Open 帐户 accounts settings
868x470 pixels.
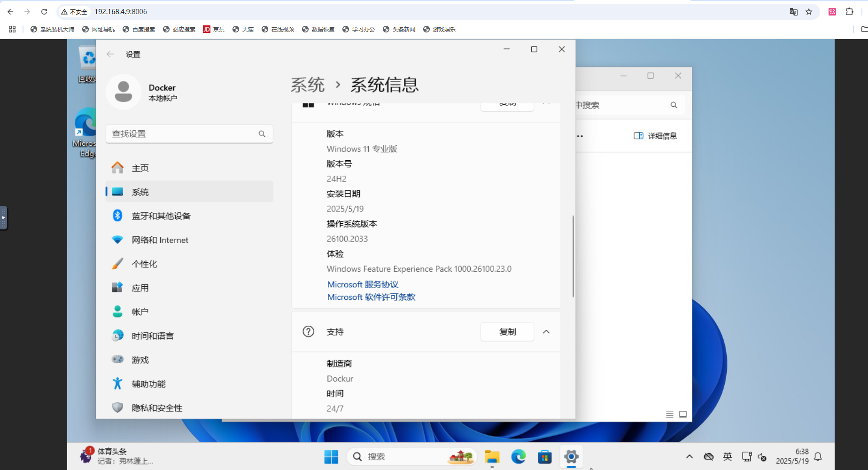tap(189, 312)
